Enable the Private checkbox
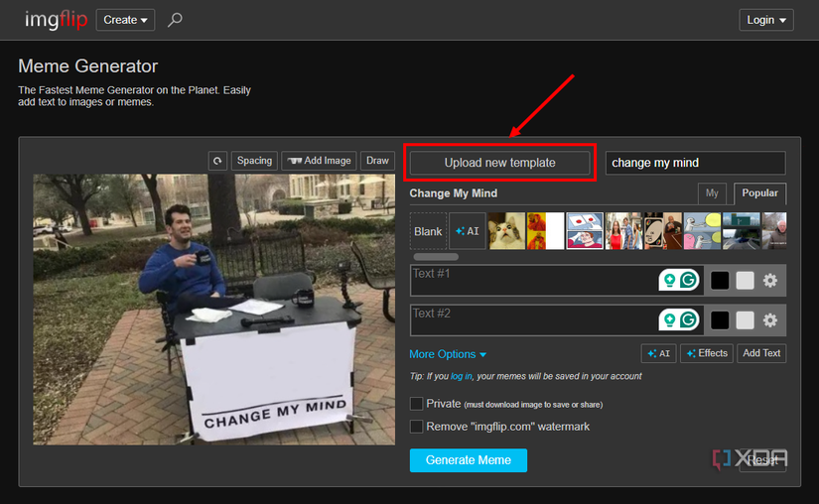 (416, 404)
